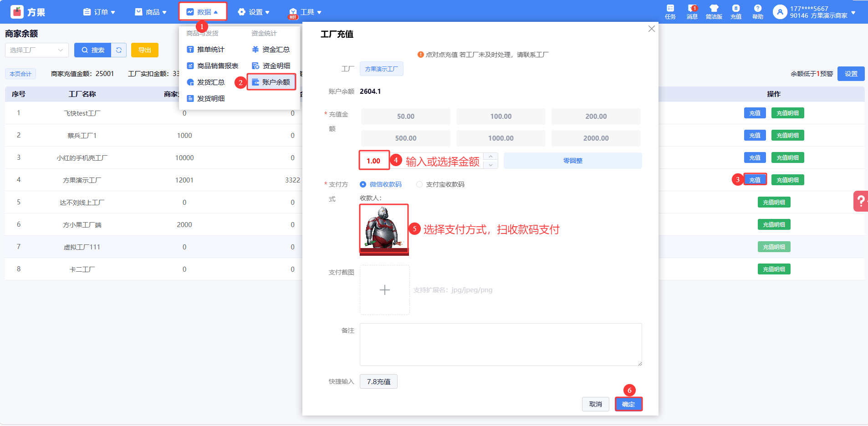Open 充值明细 for the 蔡兵工厂1 row
The height and width of the screenshot is (426, 868).
pos(788,135)
